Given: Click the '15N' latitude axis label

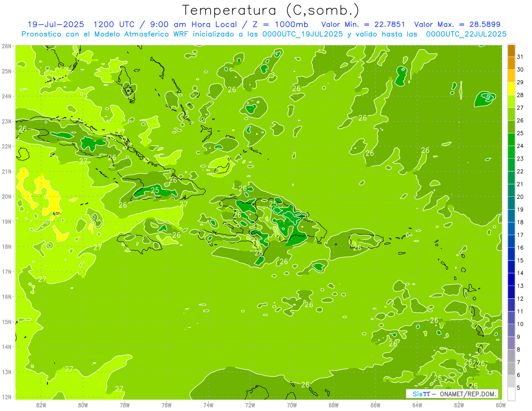Looking at the screenshot, I should tap(6, 321).
